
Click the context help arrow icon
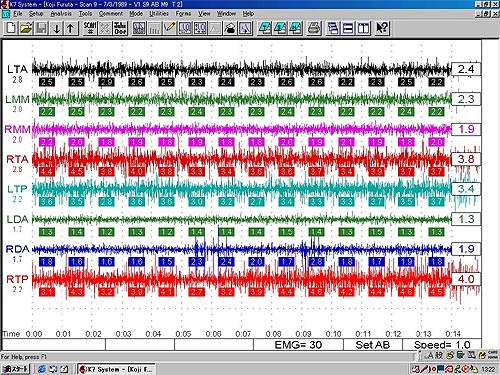point(382,28)
